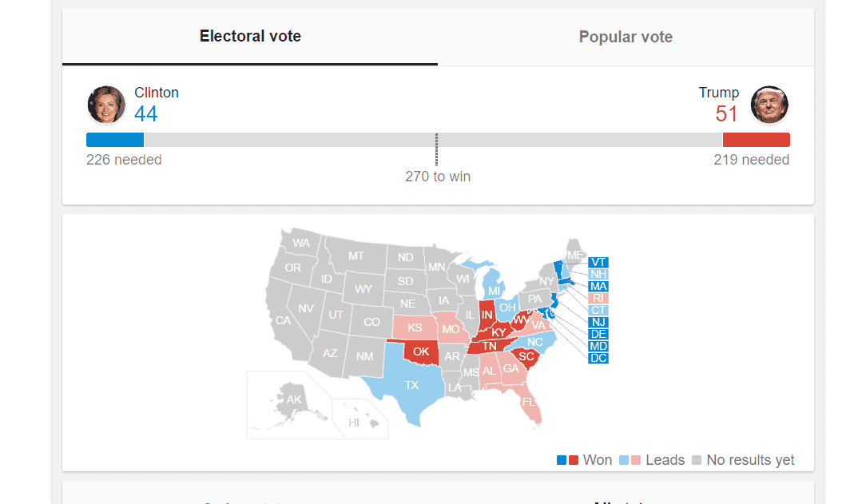This screenshot has height=504, width=866.
Task: Click Trump's portrait photo
Action: click(x=769, y=105)
